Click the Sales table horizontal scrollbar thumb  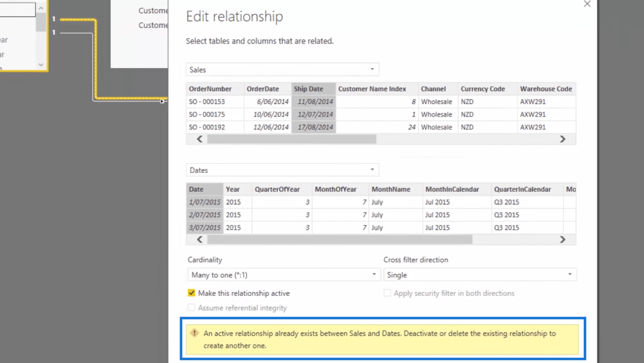pyautogui.click(x=291, y=139)
